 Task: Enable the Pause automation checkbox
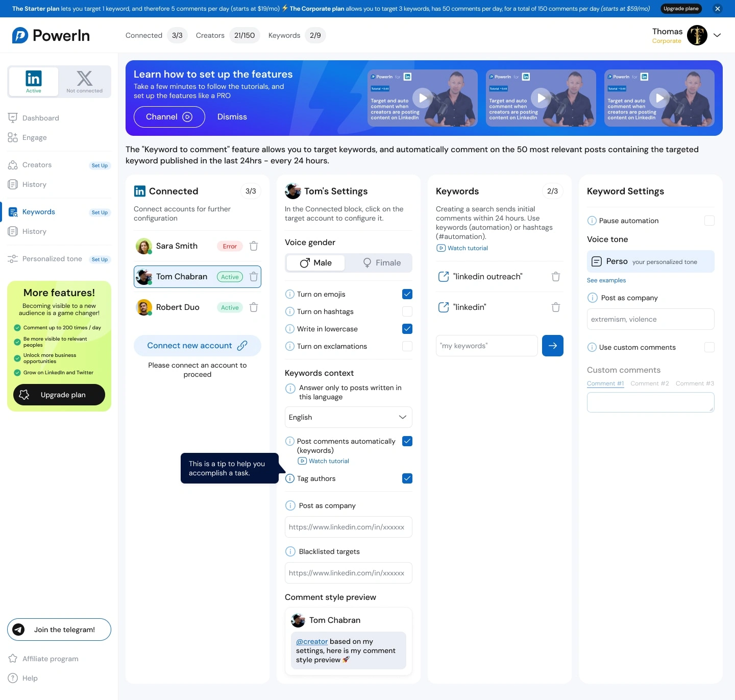[x=709, y=221]
